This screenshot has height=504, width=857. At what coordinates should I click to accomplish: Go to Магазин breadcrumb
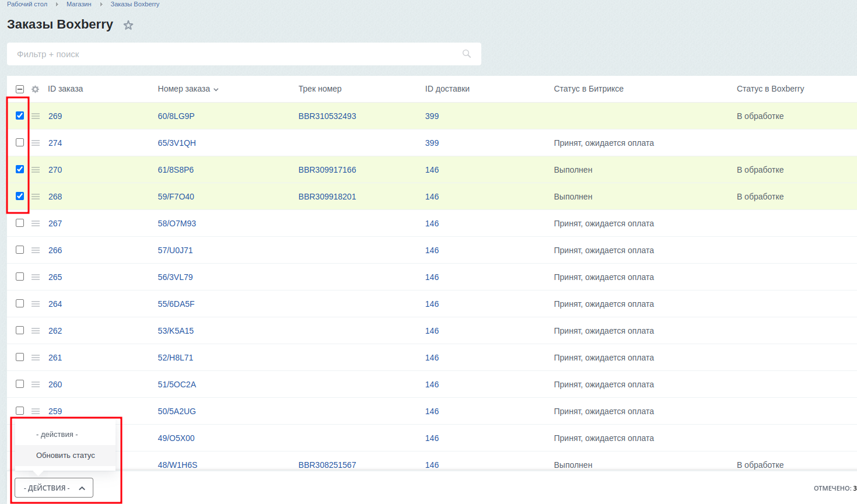coord(79,4)
